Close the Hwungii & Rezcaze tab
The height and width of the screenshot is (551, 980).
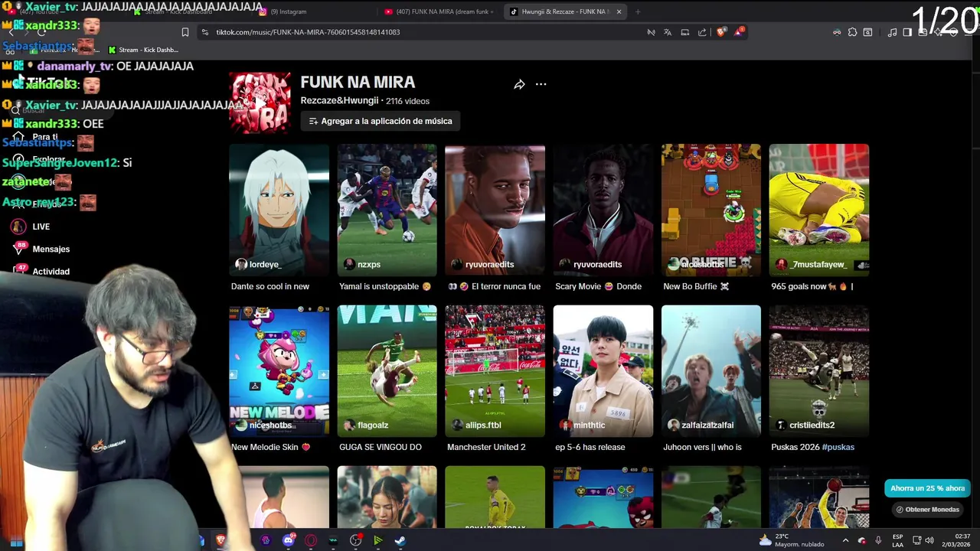tap(619, 11)
